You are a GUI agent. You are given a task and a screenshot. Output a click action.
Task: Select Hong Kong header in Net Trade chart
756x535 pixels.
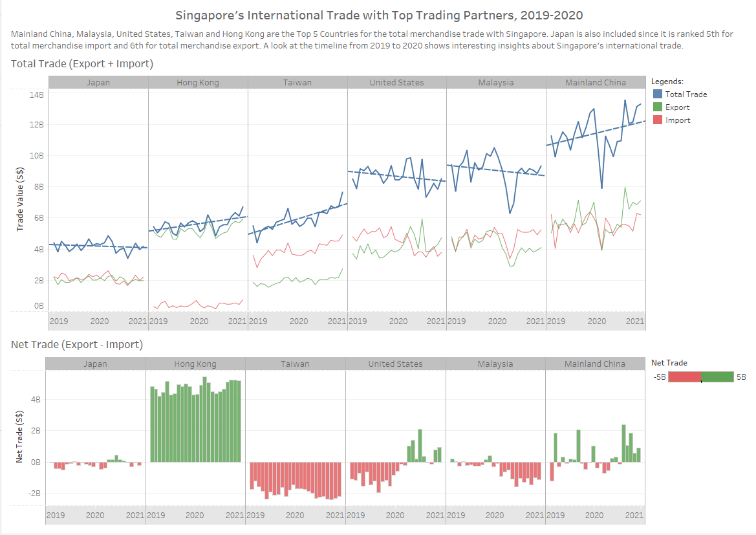[195, 364]
